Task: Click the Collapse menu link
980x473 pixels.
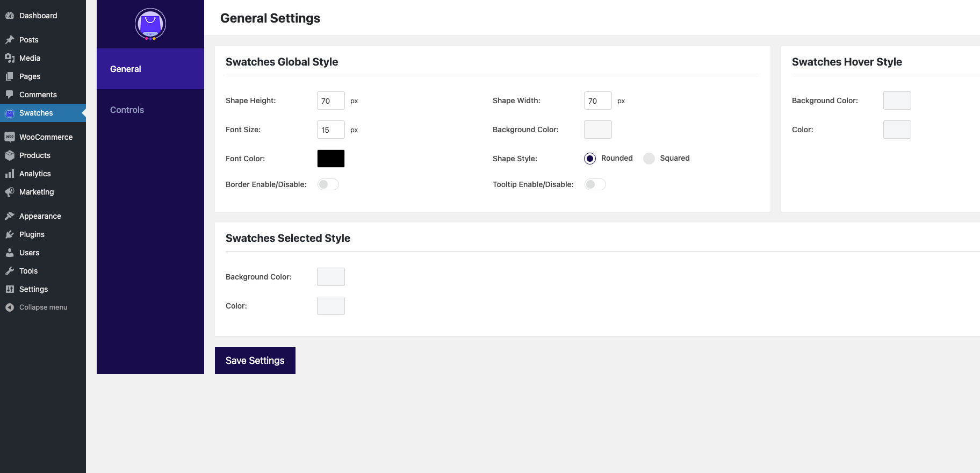Action: click(43, 307)
